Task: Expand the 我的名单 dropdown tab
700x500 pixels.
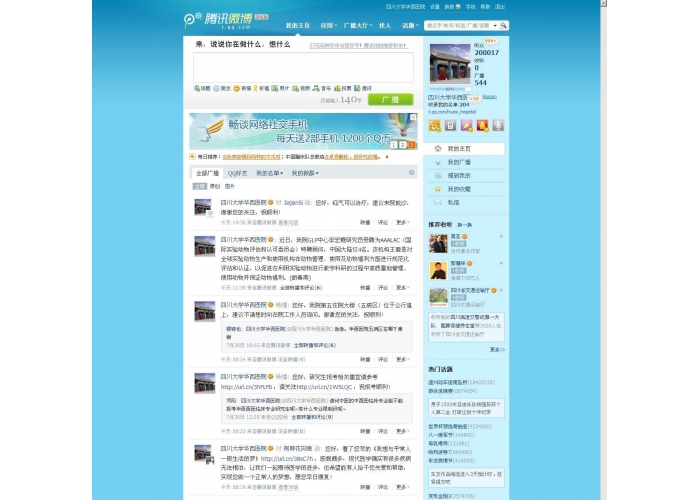Action: (269, 173)
